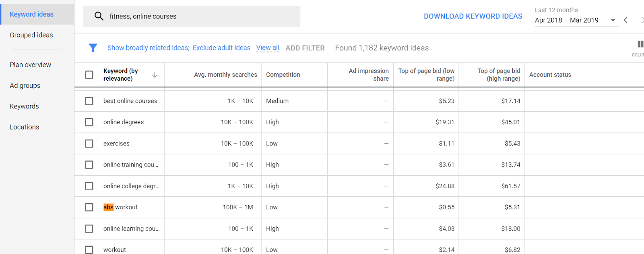This screenshot has width=644, height=254.
Task: Click 'Exclude adult ideas' filter link
Action: click(x=221, y=48)
